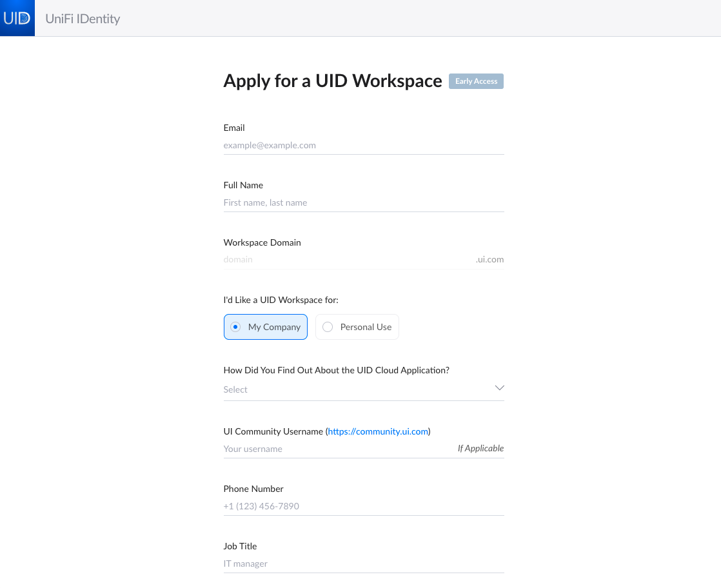Focus the Full Name input field
Viewport: 721px width, 588px height.
364,202
